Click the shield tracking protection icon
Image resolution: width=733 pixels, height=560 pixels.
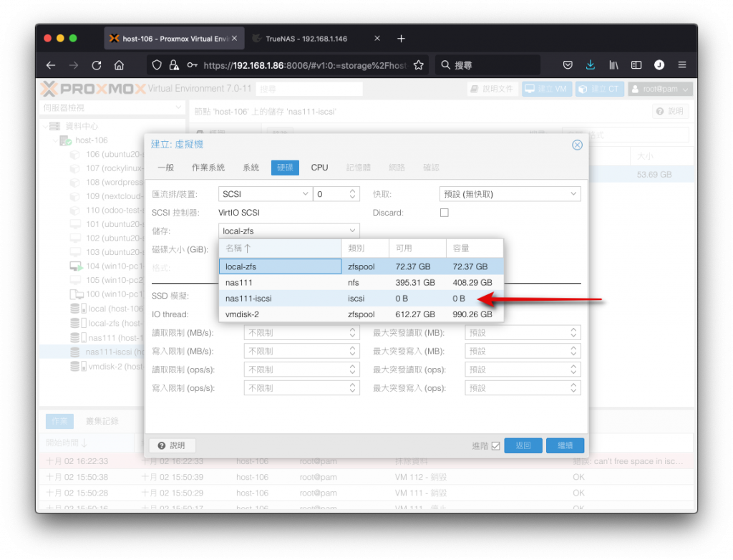(157, 65)
